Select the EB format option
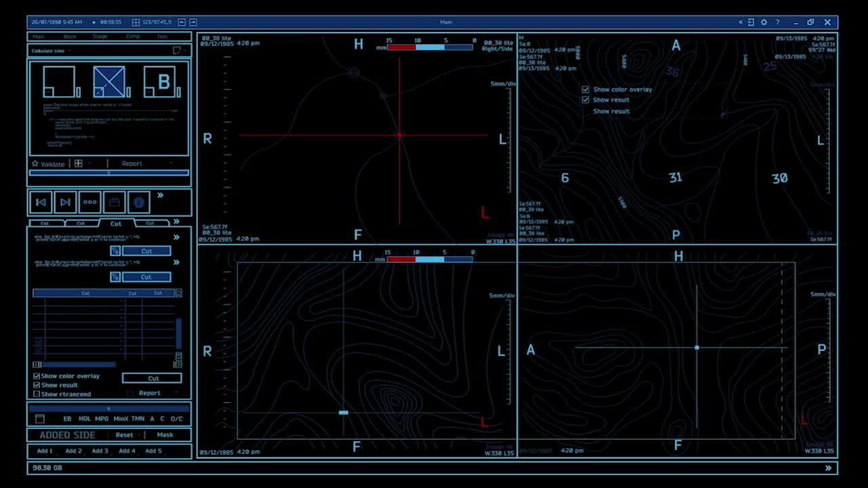 67,419
